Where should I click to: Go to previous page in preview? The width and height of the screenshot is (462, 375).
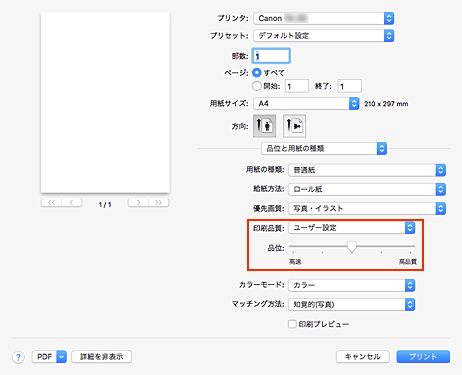[x=72, y=202]
